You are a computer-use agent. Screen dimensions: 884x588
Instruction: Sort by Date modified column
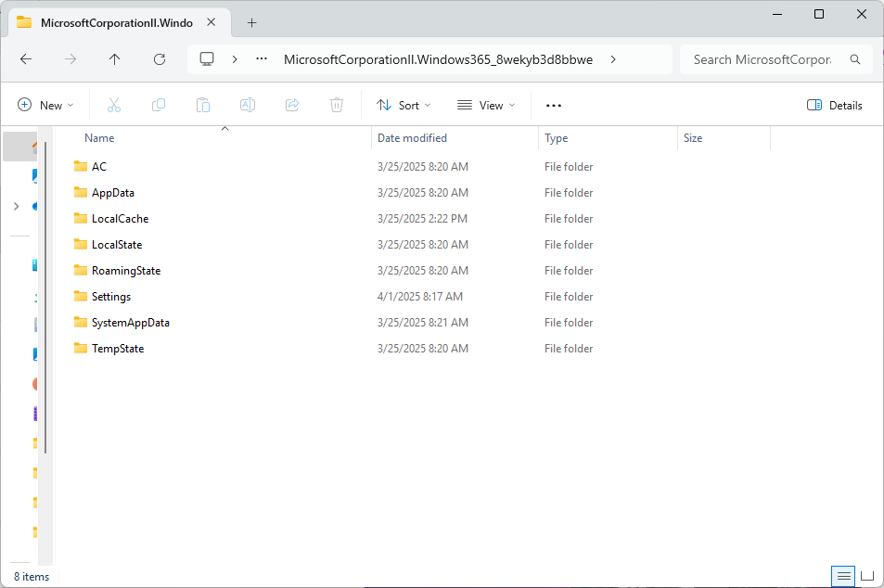point(412,138)
